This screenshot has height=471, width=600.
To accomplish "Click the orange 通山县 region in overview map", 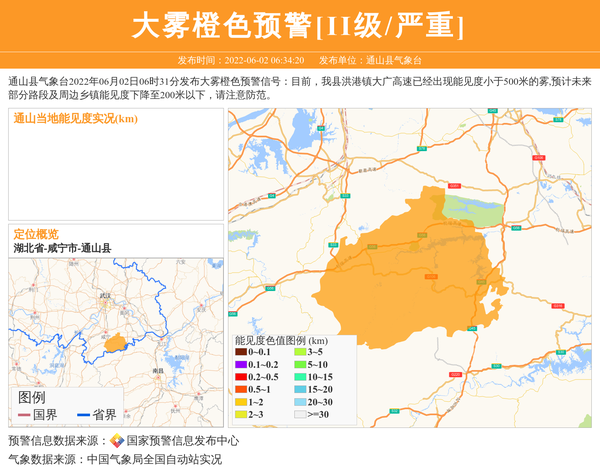I will [x=115, y=343].
